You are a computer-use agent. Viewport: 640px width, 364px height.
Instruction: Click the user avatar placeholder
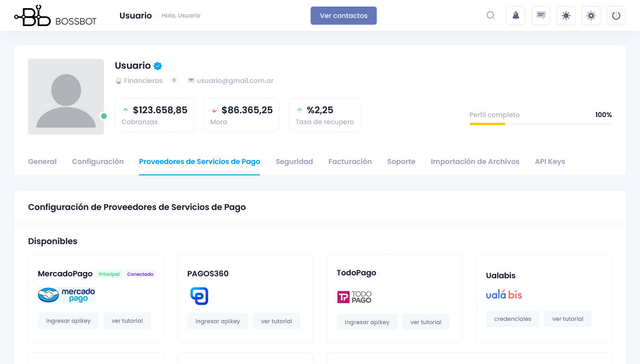point(66,97)
